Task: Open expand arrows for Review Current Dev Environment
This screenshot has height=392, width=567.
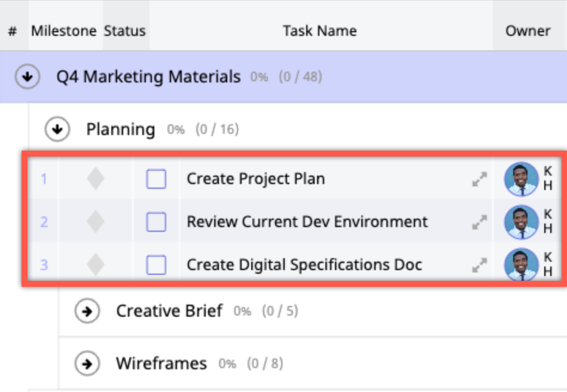Action: 479,222
